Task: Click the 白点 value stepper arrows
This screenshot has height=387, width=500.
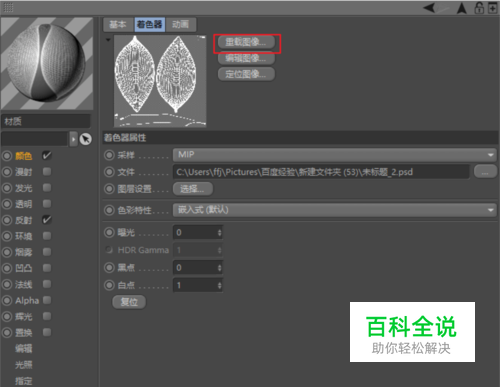Action: click(x=219, y=285)
